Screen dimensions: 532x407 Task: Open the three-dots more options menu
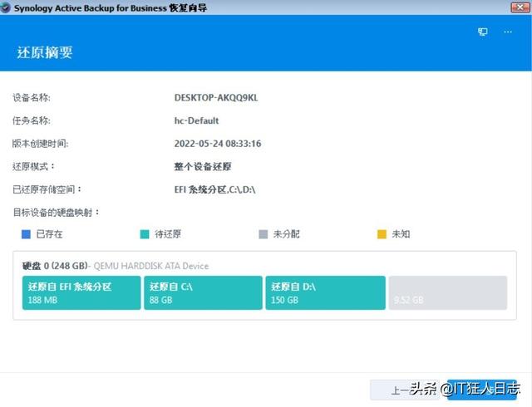pyautogui.click(x=508, y=32)
